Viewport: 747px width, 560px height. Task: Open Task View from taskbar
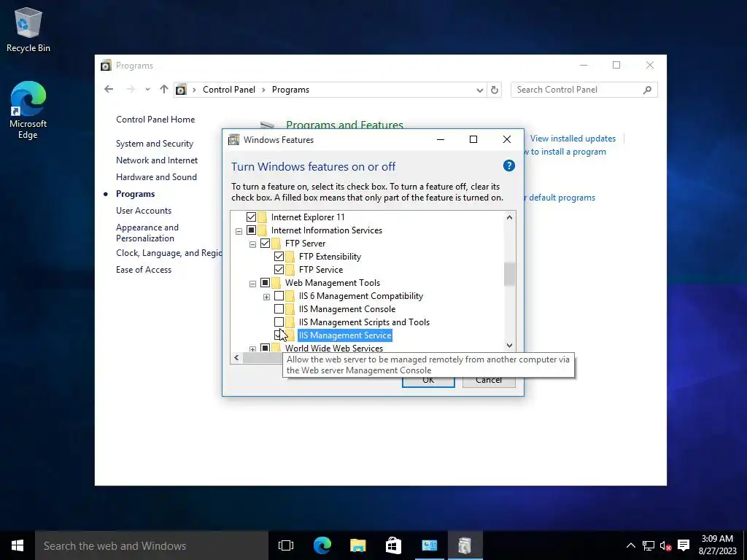click(286, 545)
